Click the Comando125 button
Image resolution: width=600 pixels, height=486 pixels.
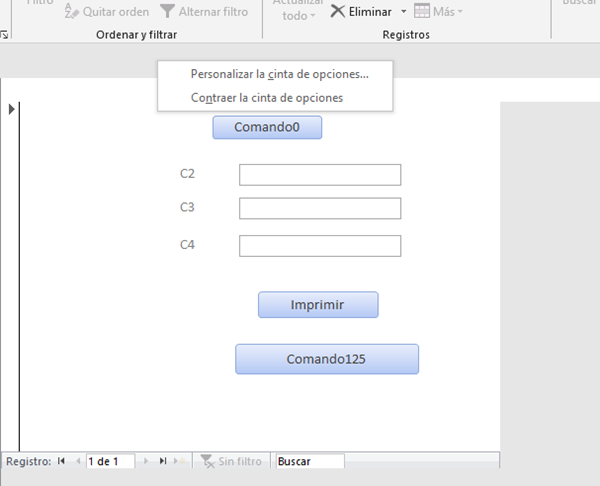(327, 359)
